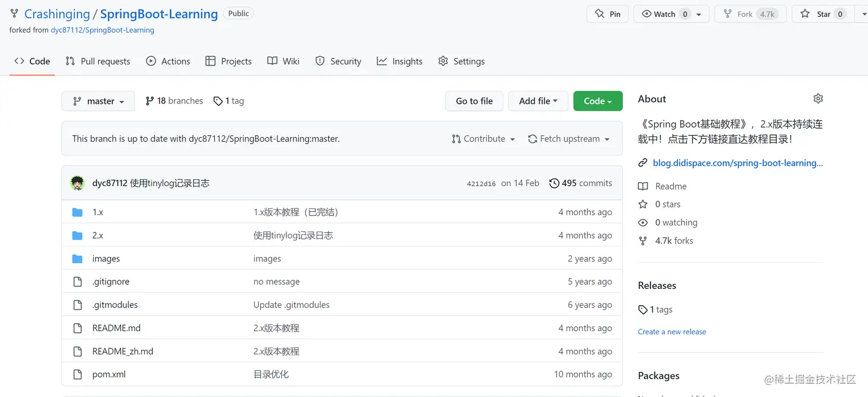Screen dimensions: 868x397
Task: Click the star icon next to 0 stars
Action: pyautogui.click(x=643, y=204)
